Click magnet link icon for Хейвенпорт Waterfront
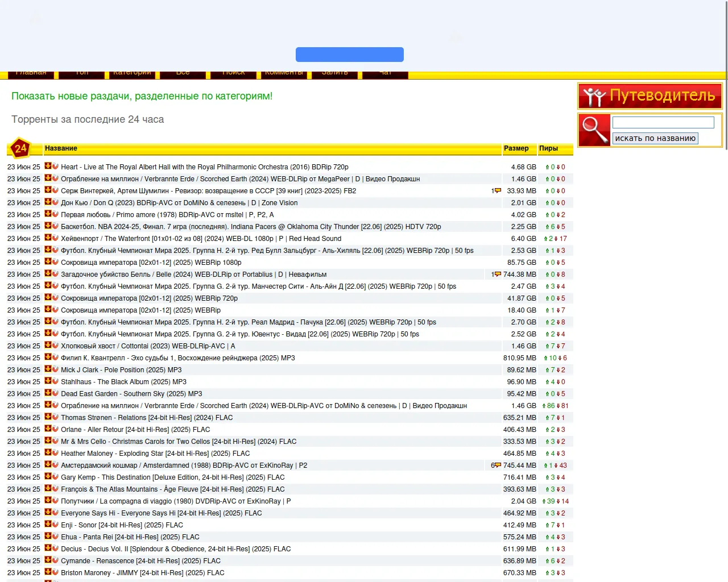Image resolution: width=728 pixels, height=582 pixels. coord(55,238)
